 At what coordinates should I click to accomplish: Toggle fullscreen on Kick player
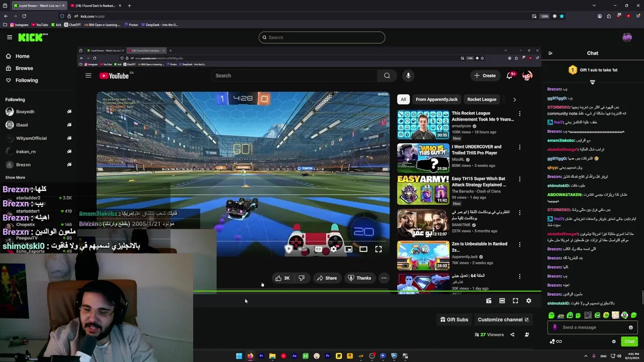tap(515, 301)
